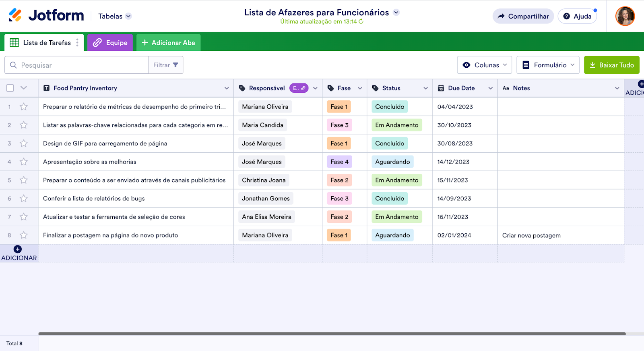Open Formulário dropdown
The width and height of the screenshot is (644, 351).
[x=548, y=65]
